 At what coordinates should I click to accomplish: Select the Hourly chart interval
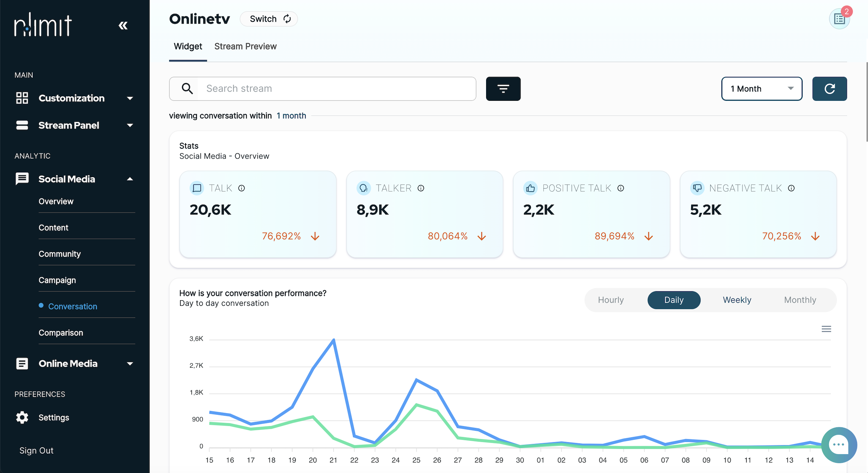tap(611, 300)
